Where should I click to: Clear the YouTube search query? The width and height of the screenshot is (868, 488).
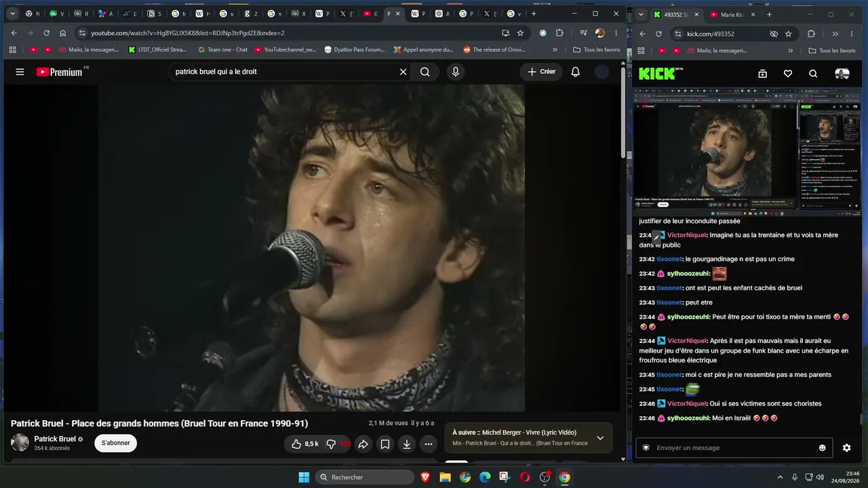coord(403,72)
